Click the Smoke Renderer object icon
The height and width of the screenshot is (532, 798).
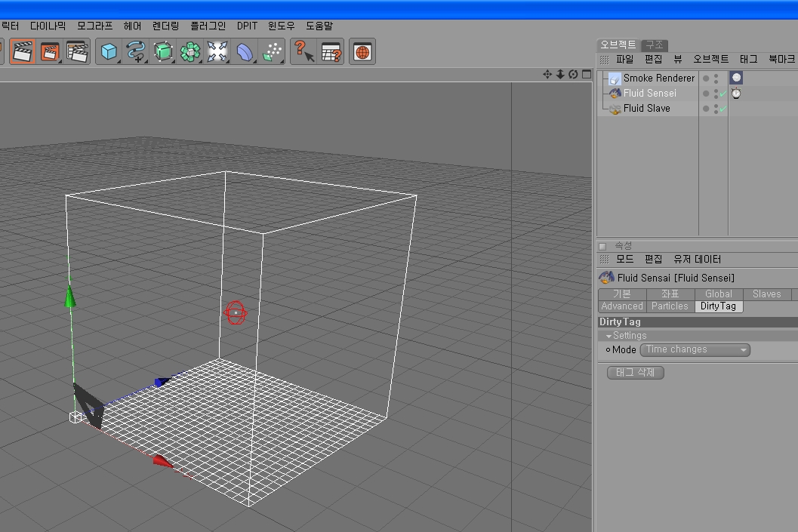615,78
